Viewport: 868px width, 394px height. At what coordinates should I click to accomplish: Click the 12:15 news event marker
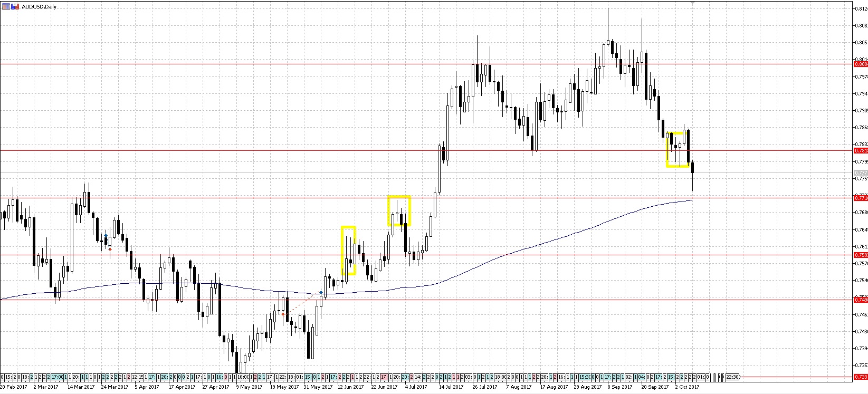[137, 377]
